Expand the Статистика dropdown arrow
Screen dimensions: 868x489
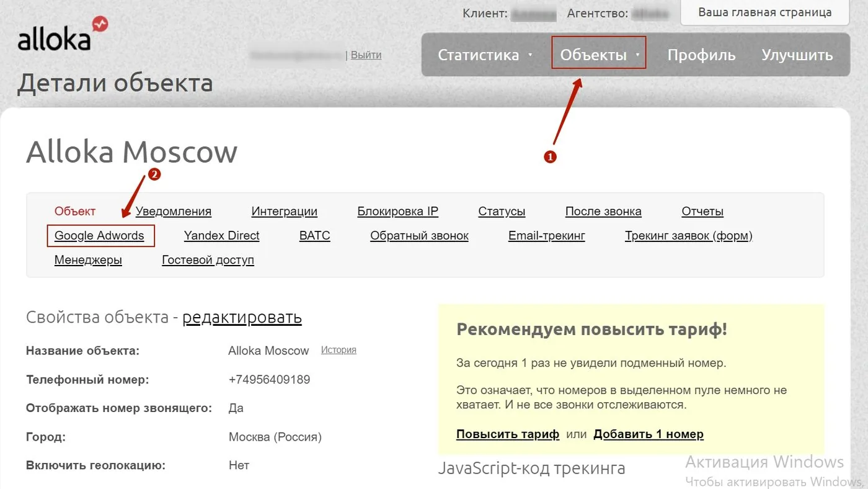[530, 55]
